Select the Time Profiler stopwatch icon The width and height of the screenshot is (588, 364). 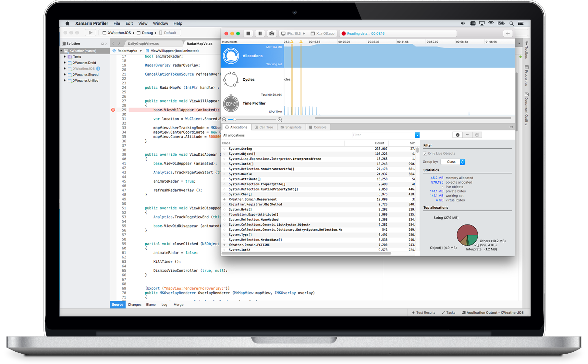coord(231,103)
